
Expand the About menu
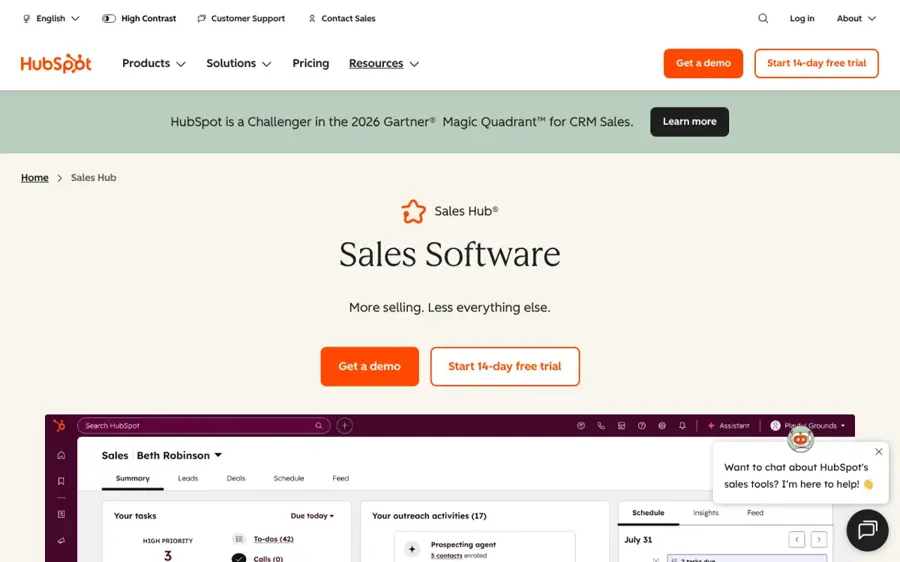tap(856, 18)
